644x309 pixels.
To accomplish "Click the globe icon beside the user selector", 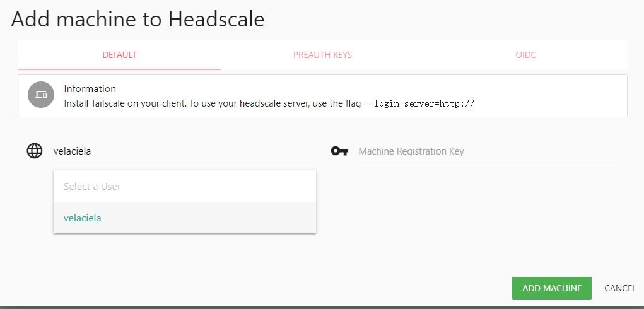I will [x=35, y=151].
